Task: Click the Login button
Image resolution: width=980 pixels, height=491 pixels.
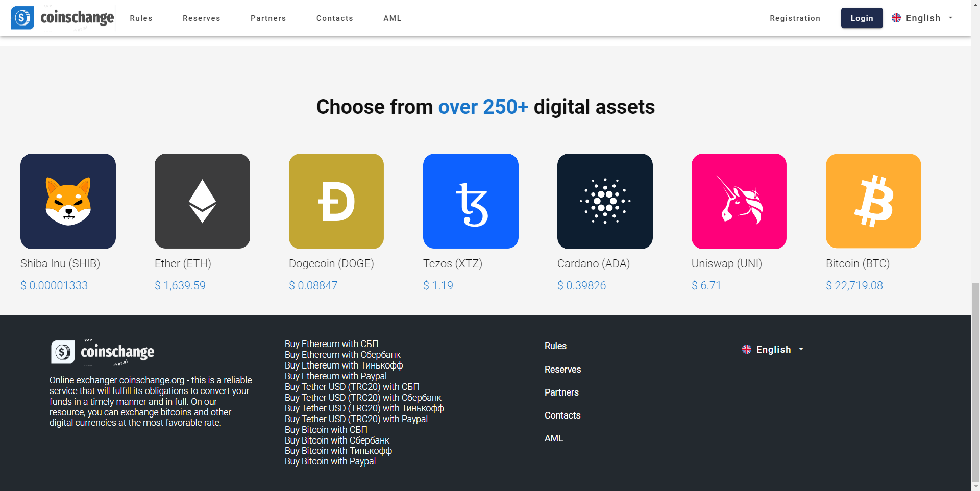Action: pos(862,18)
